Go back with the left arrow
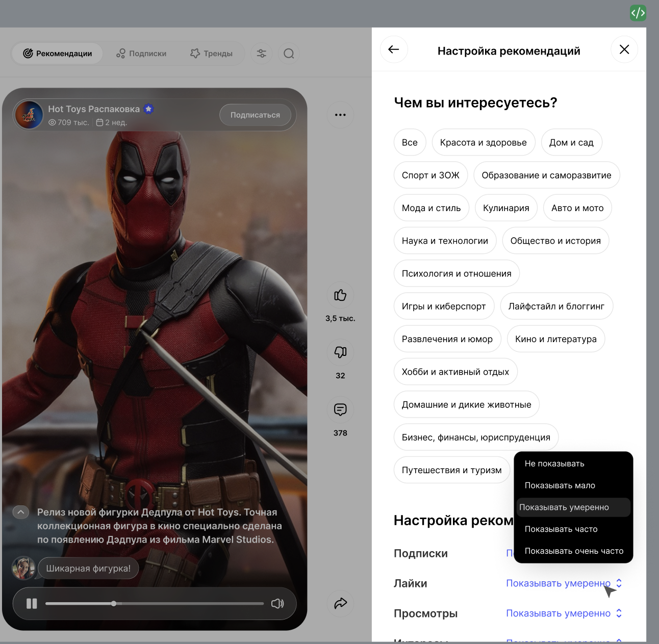 394,49
